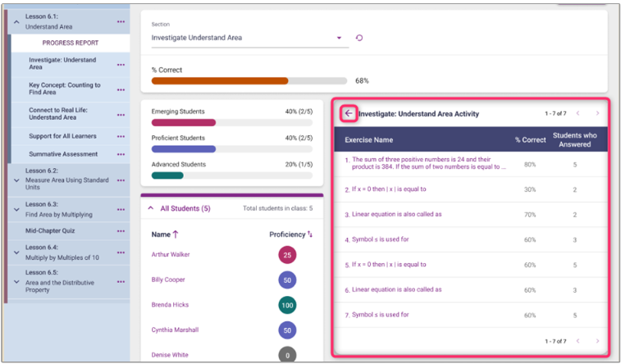Open three-dot menu for Summative Assessment
Viewport: 621px width, 364px height.
[x=121, y=154]
